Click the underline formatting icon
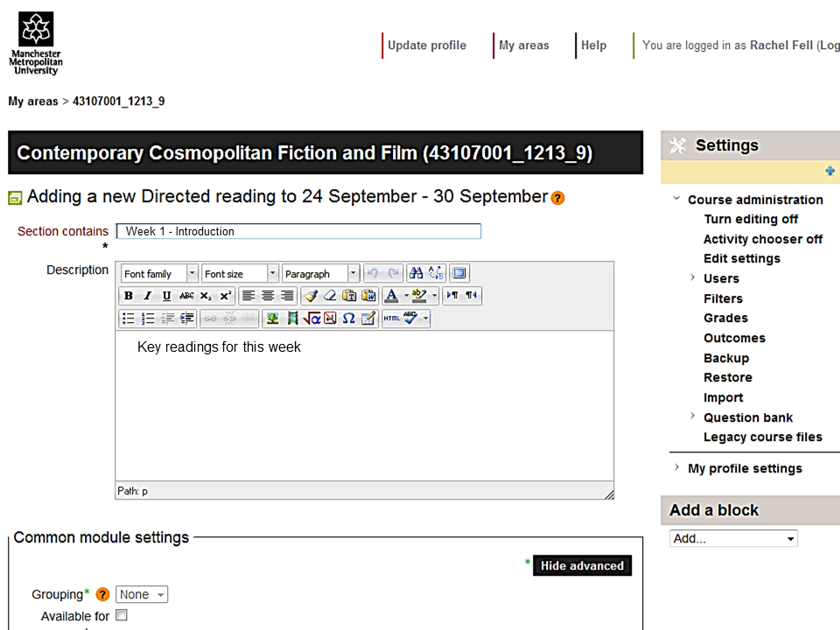This screenshot has height=630, width=840. (x=166, y=296)
